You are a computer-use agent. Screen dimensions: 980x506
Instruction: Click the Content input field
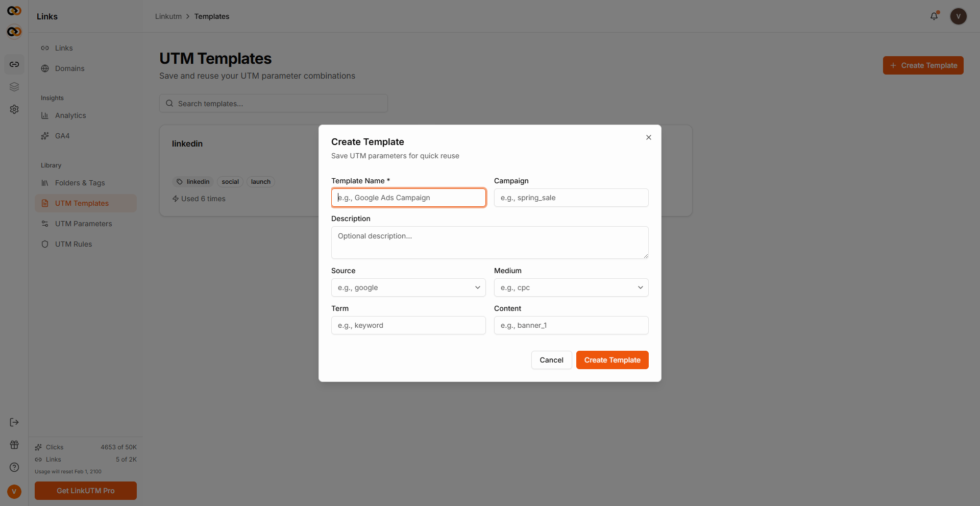coord(571,325)
